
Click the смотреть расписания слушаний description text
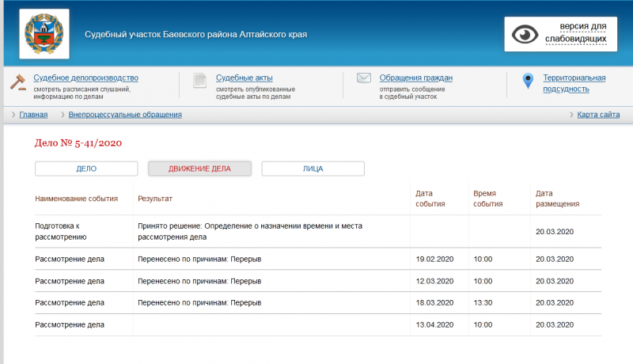[x=82, y=93]
